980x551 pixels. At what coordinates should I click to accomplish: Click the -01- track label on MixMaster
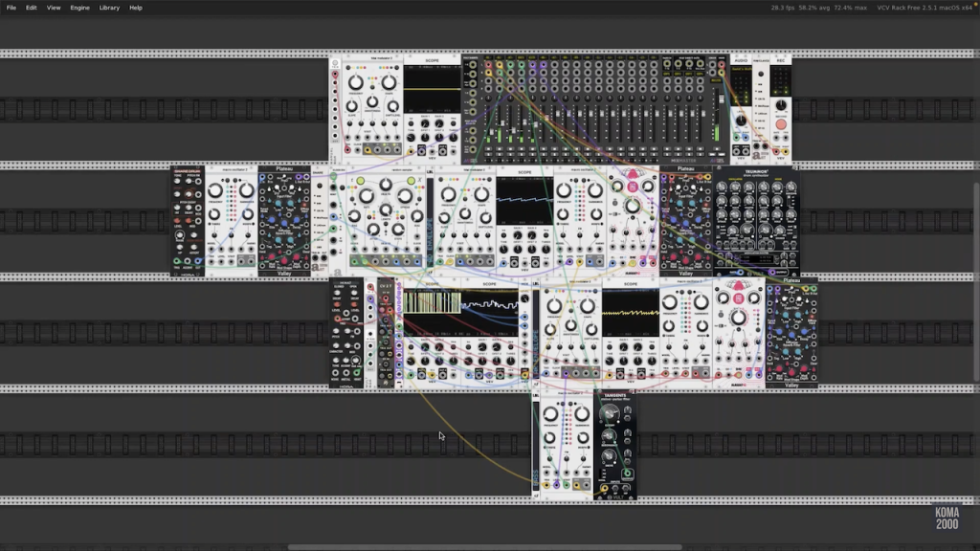point(488,57)
